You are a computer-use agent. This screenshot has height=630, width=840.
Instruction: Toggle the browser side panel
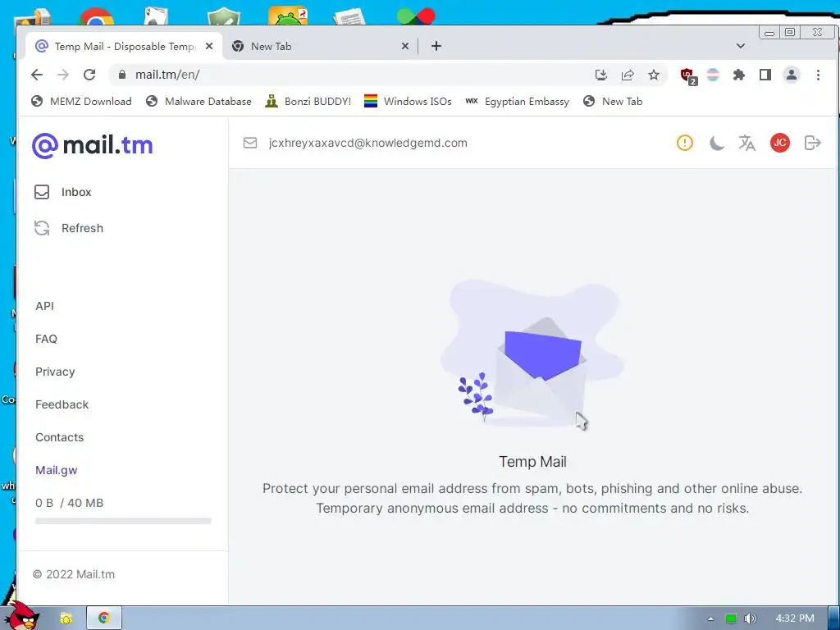click(765, 75)
